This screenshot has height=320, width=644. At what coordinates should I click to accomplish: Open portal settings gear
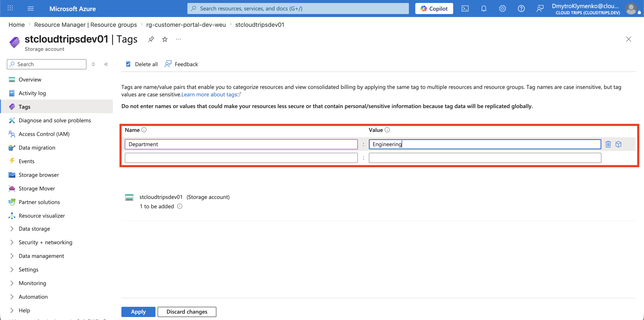pos(503,9)
